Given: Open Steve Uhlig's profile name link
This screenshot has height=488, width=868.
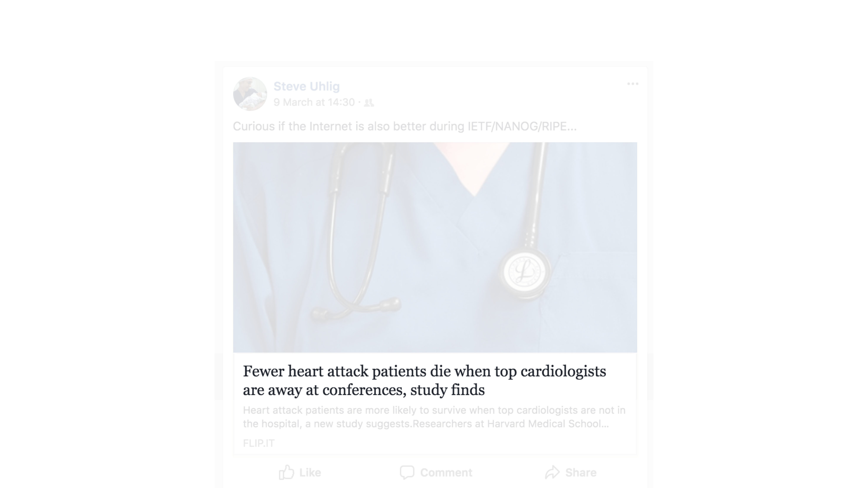Looking at the screenshot, I should pyautogui.click(x=306, y=86).
